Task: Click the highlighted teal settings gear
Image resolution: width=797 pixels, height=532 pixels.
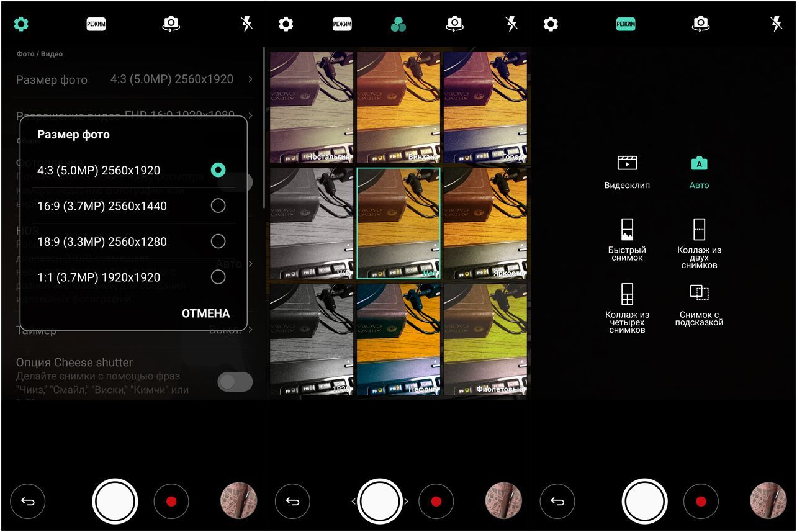Action: pos(21,24)
